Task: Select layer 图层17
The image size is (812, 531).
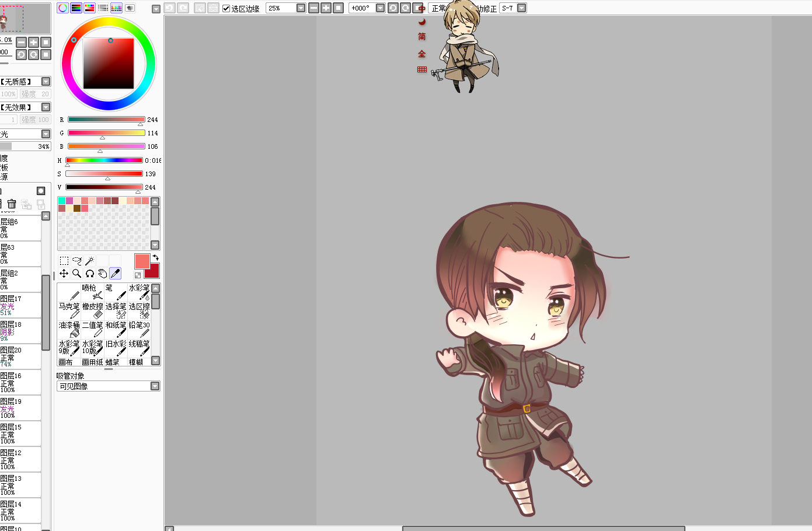Action: click(20, 305)
